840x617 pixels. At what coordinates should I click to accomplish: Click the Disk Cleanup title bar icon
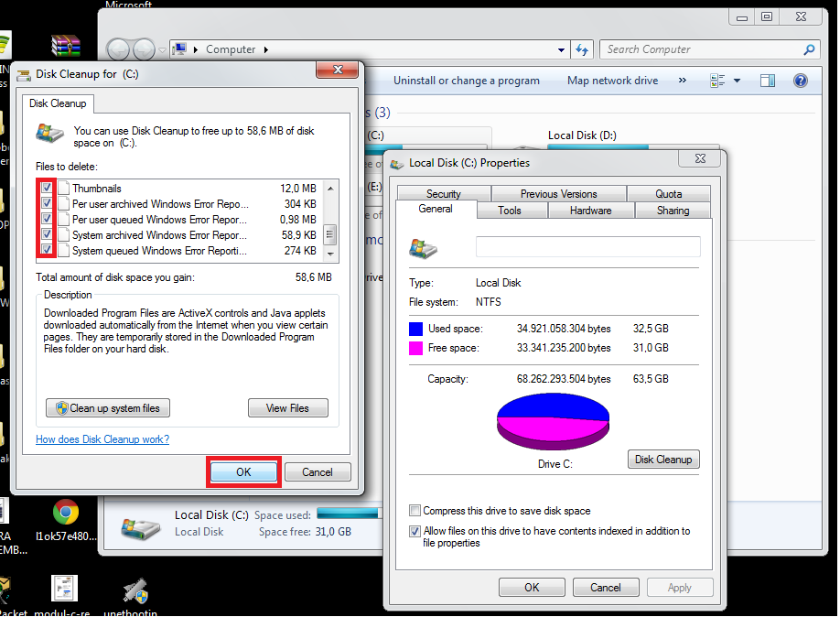(24, 74)
